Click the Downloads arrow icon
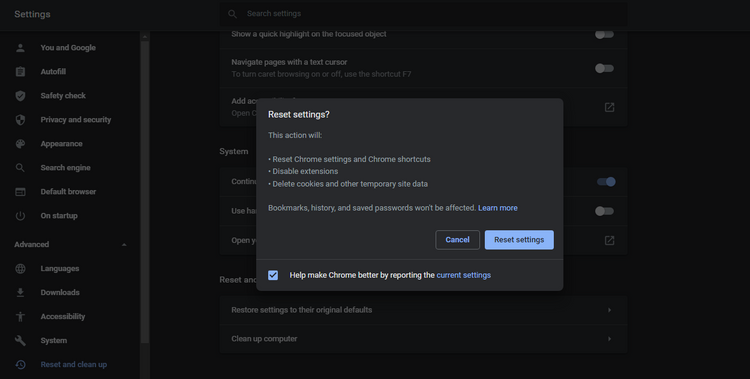Image resolution: width=750 pixels, height=379 pixels. click(20, 292)
